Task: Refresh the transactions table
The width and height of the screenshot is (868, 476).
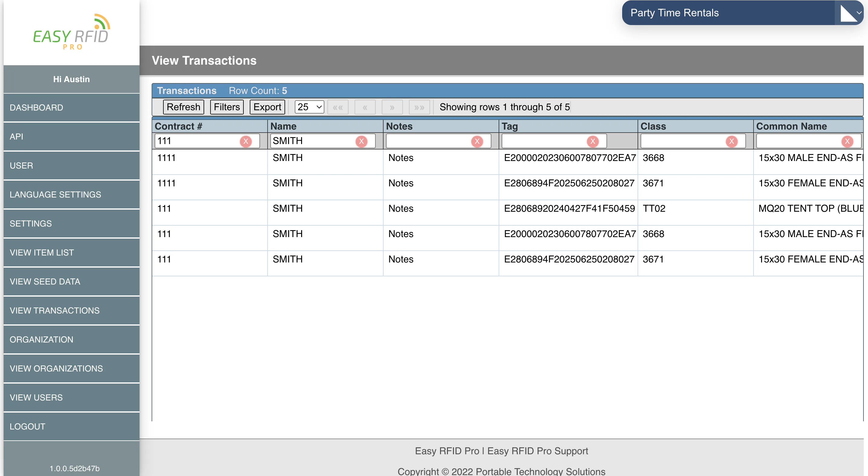Action: (183, 107)
